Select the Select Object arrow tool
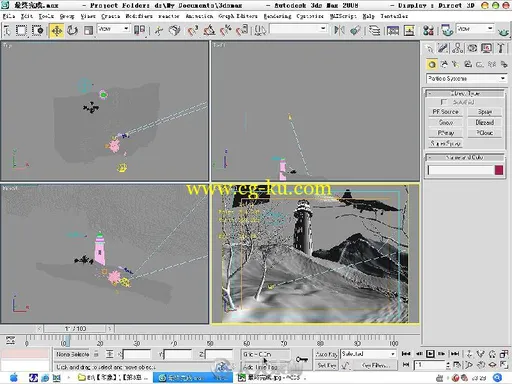 7,30
